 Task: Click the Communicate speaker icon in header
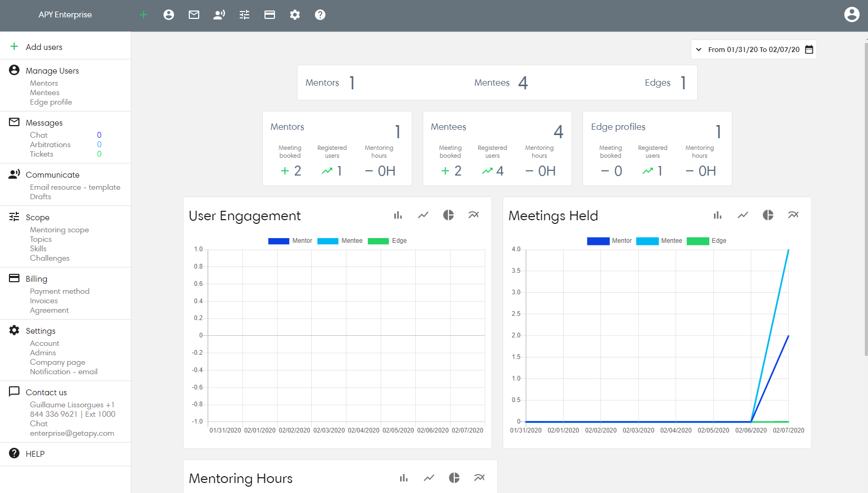point(219,15)
